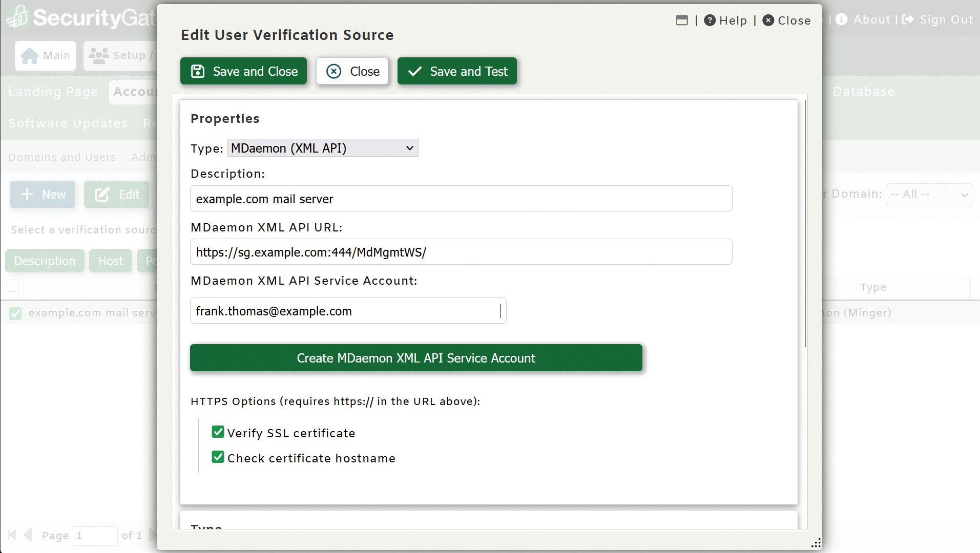The height and width of the screenshot is (553, 980).
Task: Open the About information icon
Action: pos(842,19)
